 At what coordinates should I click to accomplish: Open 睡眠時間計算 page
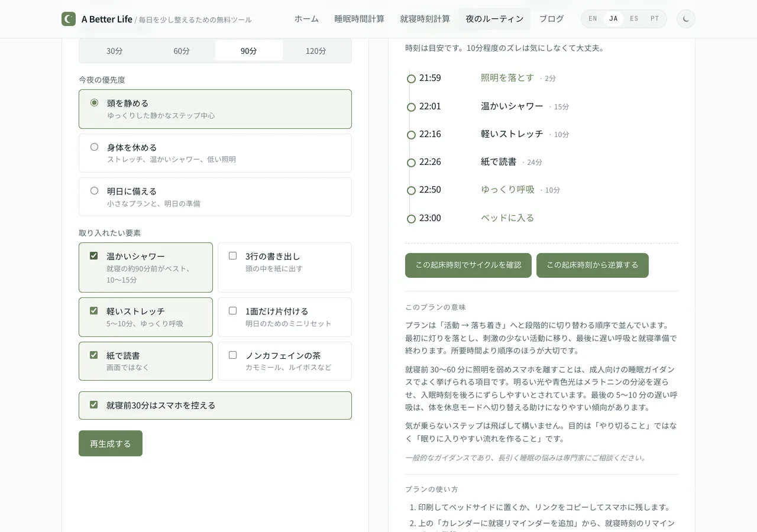click(359, 19)
